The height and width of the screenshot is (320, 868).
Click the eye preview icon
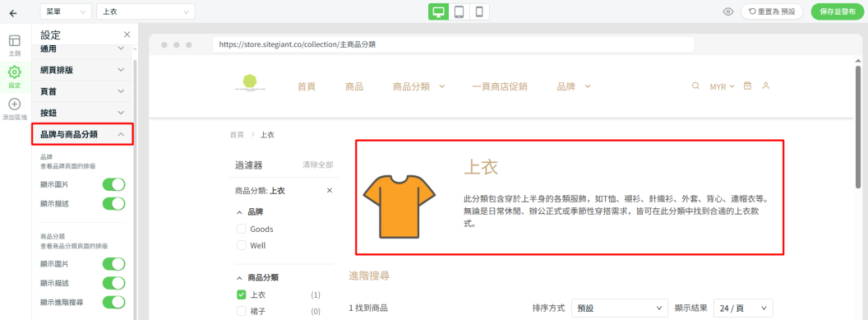tap(728, 12)
